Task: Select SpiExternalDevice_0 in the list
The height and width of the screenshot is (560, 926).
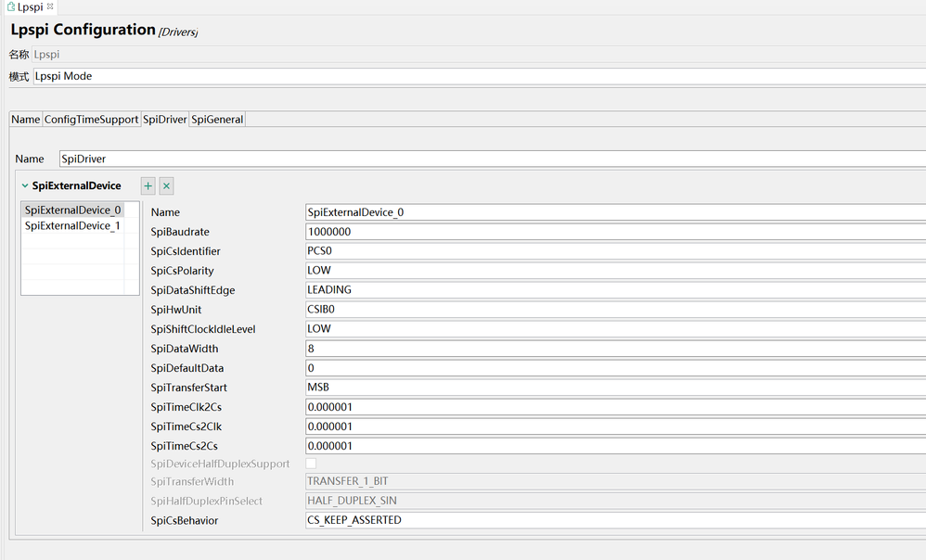Action: point(72,210)
